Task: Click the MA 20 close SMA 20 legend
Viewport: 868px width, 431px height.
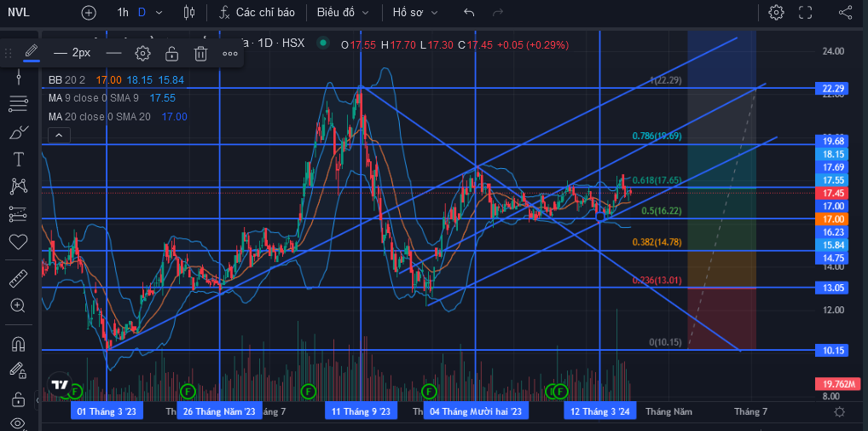Action: [99, 117]
